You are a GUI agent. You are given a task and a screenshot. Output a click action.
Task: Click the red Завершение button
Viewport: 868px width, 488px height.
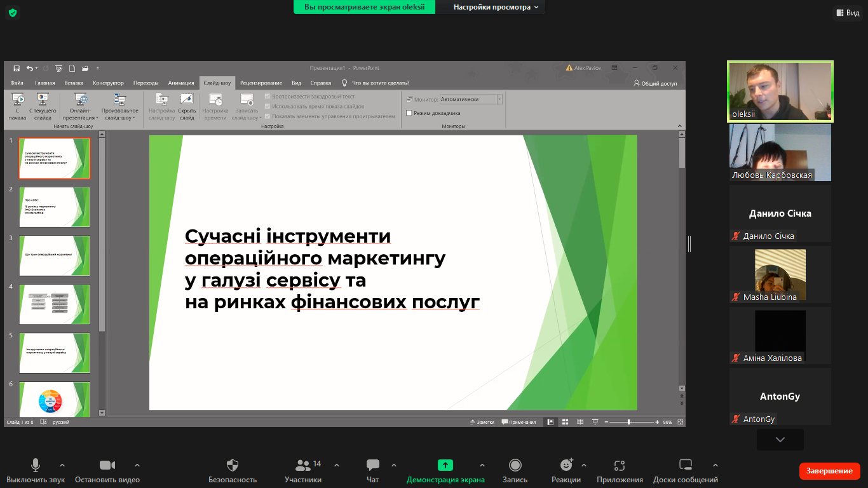click(x=829, y=471)
